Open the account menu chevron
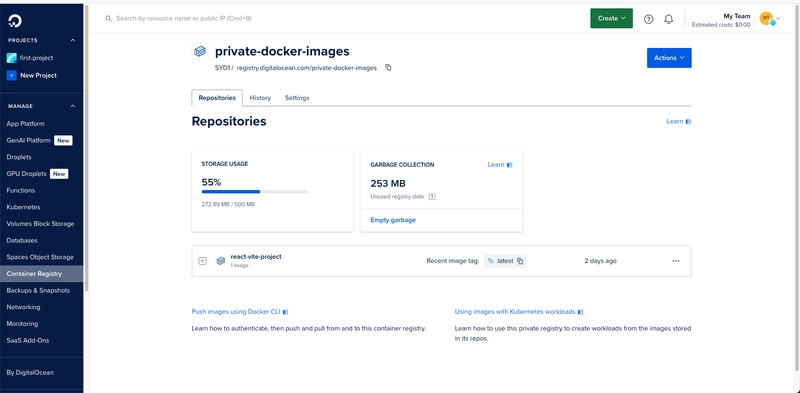Screen dimensions: 800x393 tap(779, 18)
